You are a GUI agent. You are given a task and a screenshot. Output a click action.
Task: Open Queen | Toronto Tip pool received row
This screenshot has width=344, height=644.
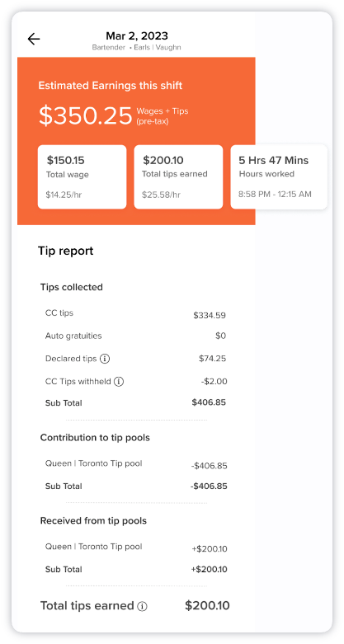coord(135,548)
